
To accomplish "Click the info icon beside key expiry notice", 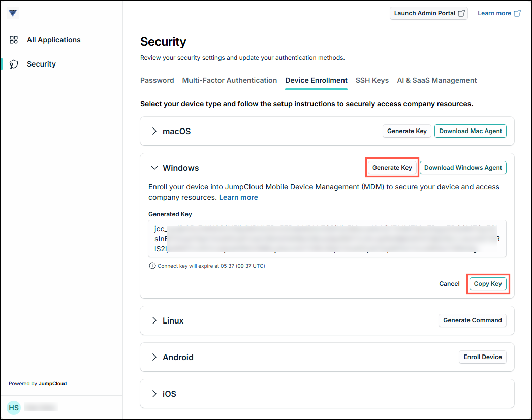I will [152, 266].
